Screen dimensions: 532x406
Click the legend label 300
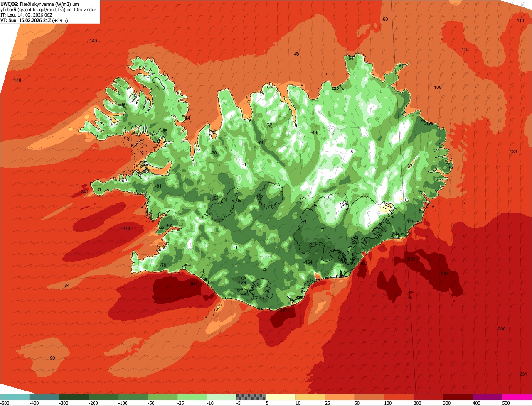tap(446, 403)
